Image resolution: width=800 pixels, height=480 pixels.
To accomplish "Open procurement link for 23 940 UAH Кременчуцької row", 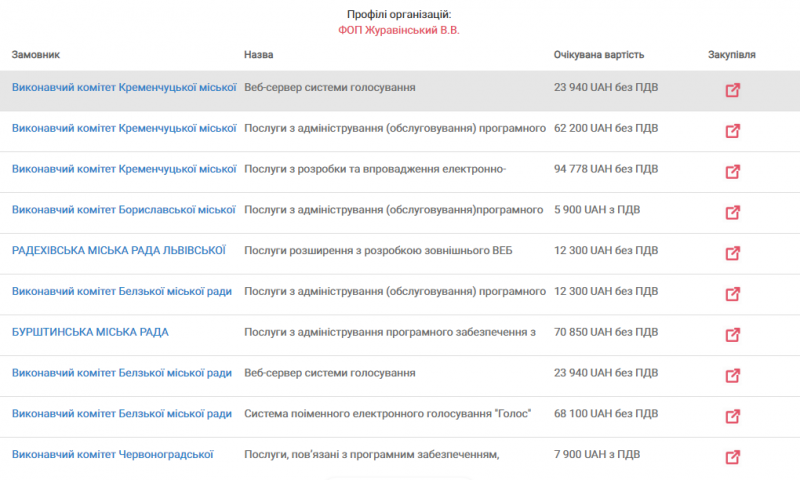I will click(733, 90).
